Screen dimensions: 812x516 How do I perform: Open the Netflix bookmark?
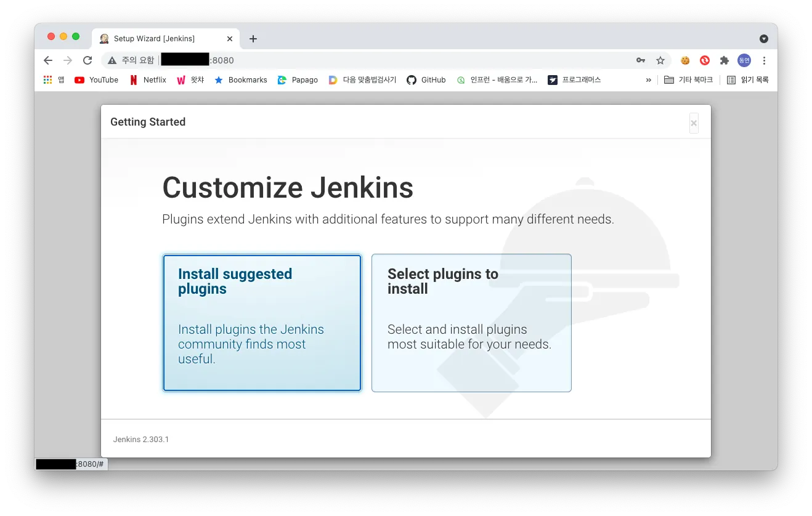148,80
